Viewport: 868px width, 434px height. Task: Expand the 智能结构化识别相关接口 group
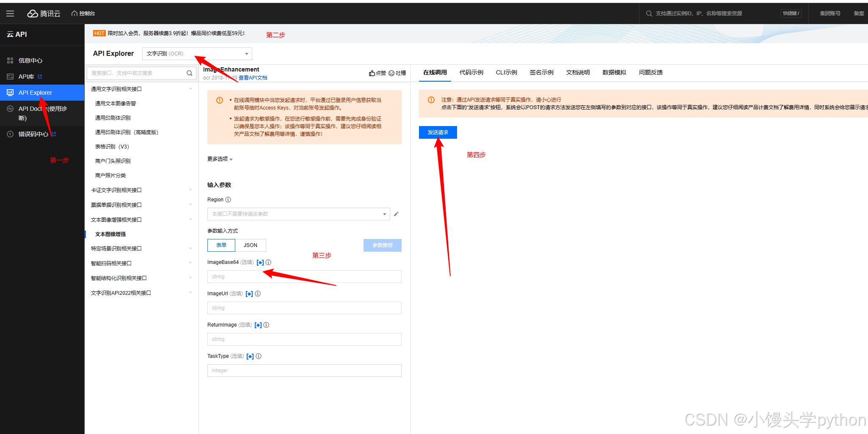141,278
